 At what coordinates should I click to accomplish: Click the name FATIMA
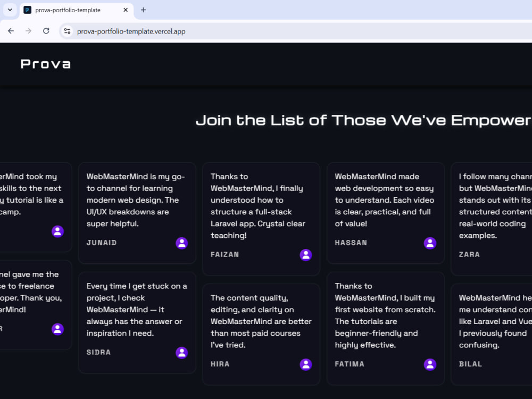350,364
